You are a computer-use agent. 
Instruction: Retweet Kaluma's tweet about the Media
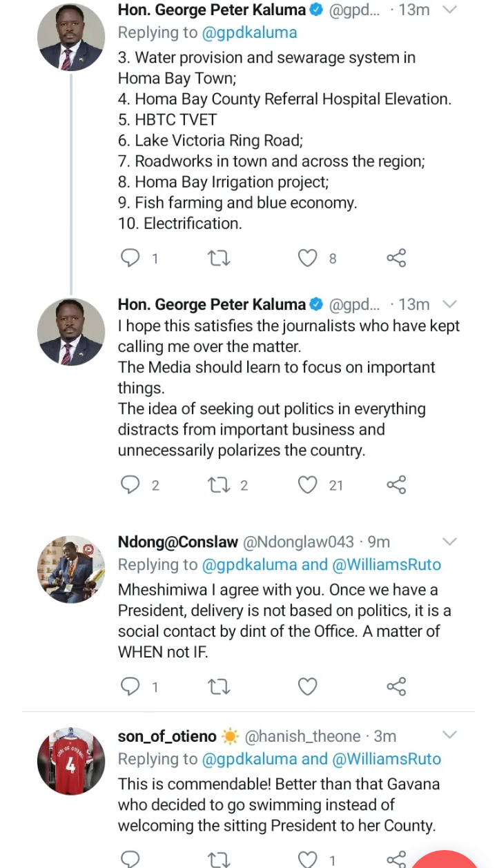[x=219, y=485]
